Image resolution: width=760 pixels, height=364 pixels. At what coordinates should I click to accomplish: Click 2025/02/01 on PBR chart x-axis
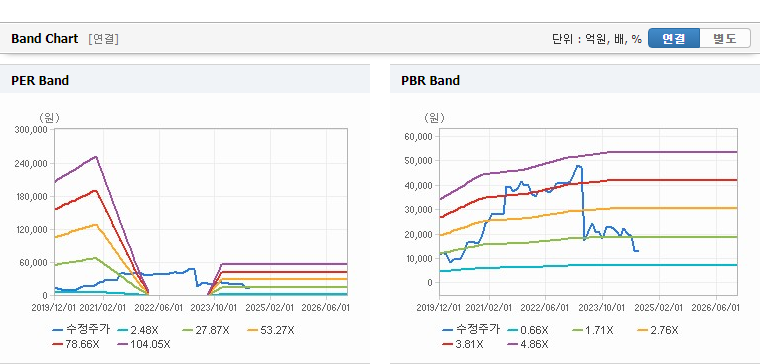coord(659,308)
